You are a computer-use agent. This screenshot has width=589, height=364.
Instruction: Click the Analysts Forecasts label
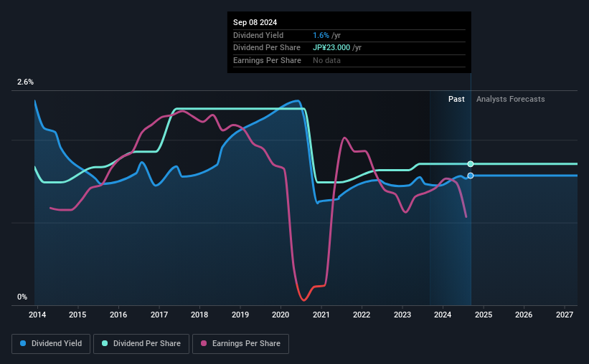(511, 99)
